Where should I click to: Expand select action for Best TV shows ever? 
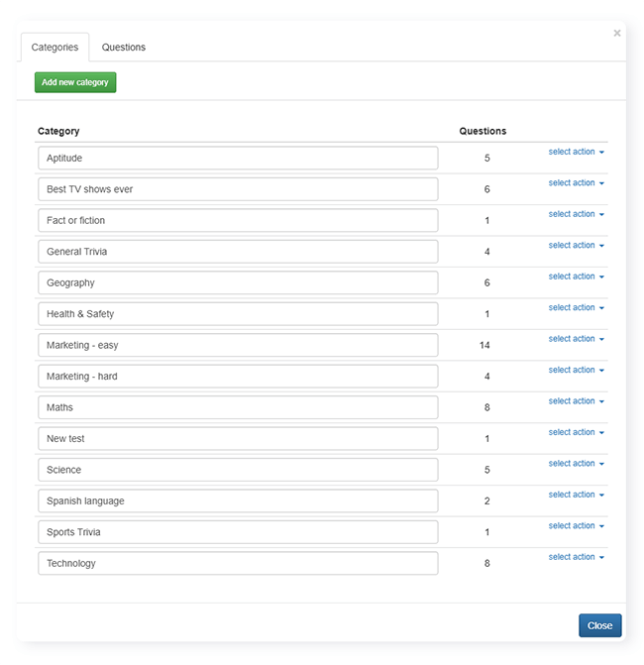pos(576,183)
